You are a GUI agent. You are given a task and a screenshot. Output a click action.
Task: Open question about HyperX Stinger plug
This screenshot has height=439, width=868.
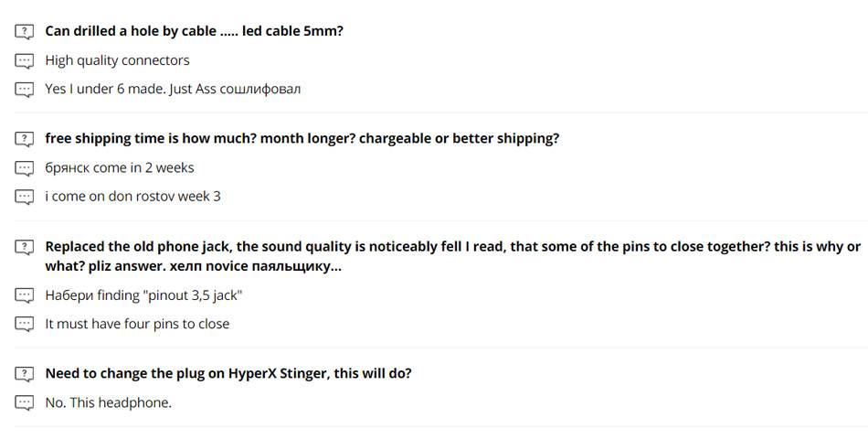(x=228, y=374)
